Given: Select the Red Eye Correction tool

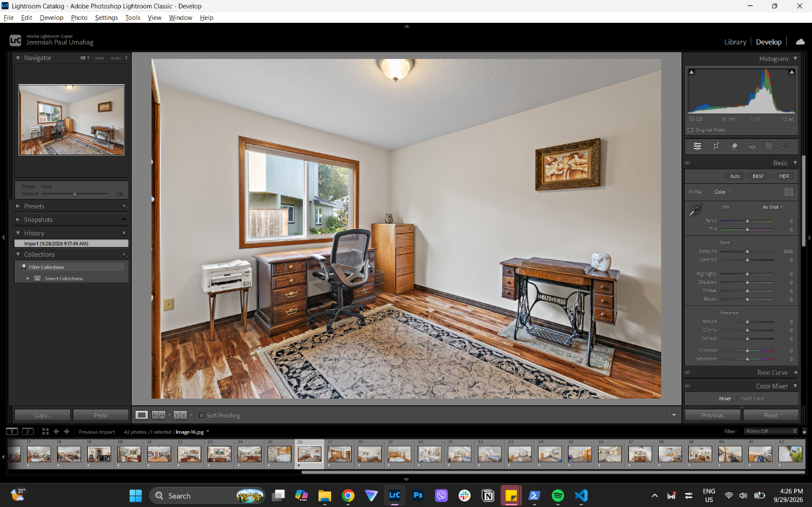Looking at the screenshot, I should click(x=751, y=146).
